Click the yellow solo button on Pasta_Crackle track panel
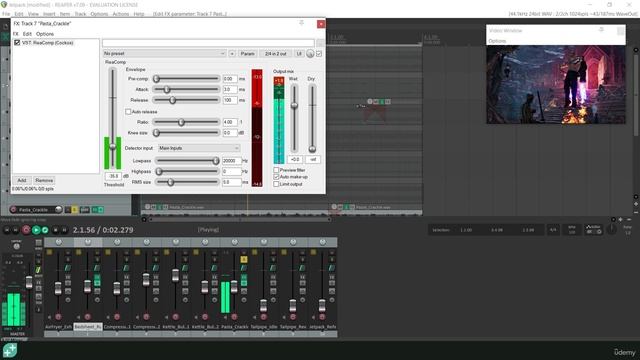Image resolution: width=640 pixels, height=360 pixels. (x=75, y=210)
